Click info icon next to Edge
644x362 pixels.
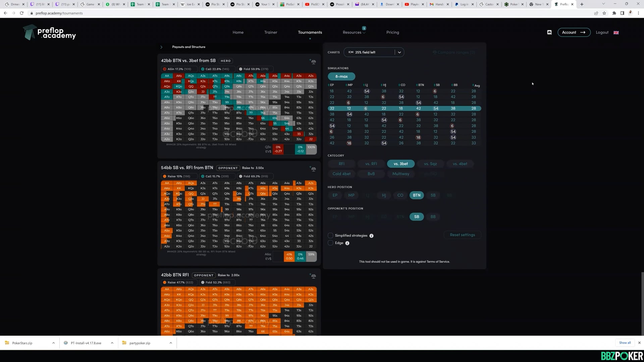(x=347, y=243)
